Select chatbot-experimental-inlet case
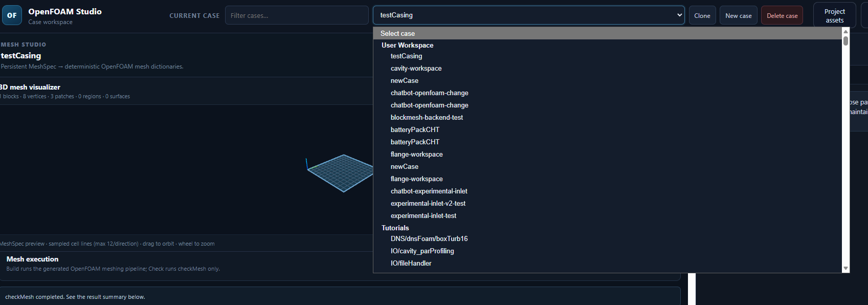The width and height of the screenshot is (868, 305). pyautogui.click(x=608, y=191)
